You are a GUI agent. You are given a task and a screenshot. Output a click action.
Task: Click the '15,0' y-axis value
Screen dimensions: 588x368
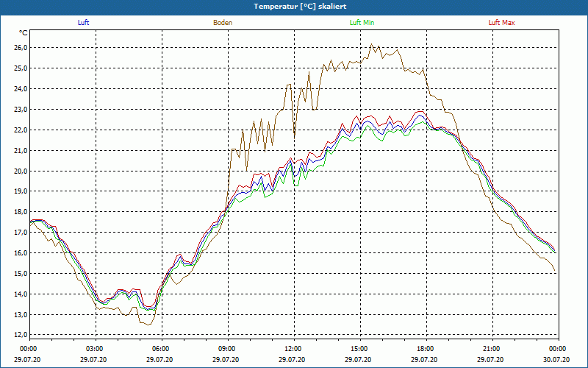tap(21, 274)
